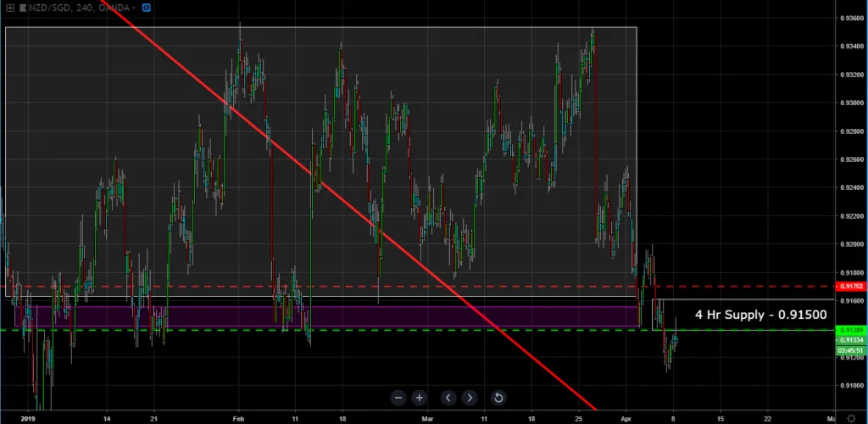Select the red diagonal trendline
Image resolution: width=868 pixels, height=424 pixels.
click(x=348, y=205)
